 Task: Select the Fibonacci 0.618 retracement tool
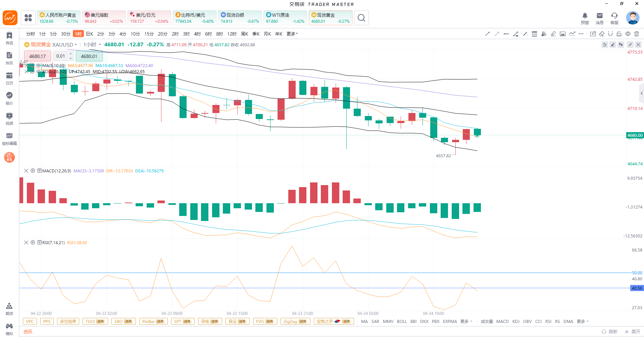tap(535, 34)
